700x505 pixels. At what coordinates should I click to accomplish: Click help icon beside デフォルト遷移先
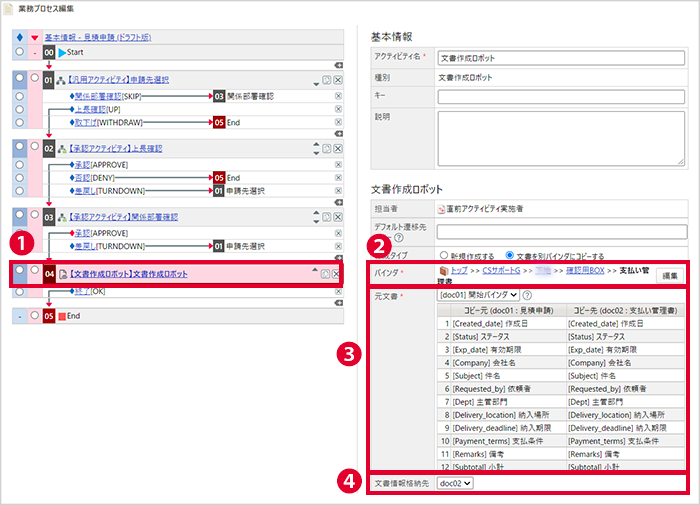point(399,238)
